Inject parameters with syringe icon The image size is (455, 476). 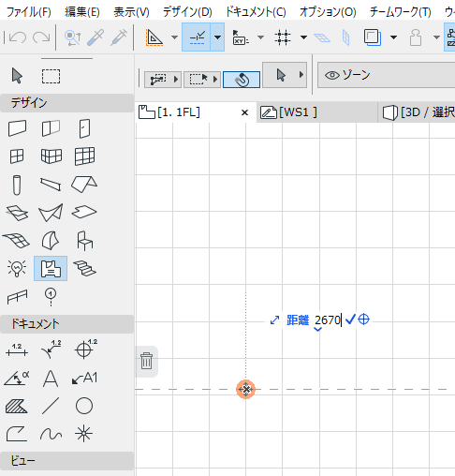tap(119, 37)
